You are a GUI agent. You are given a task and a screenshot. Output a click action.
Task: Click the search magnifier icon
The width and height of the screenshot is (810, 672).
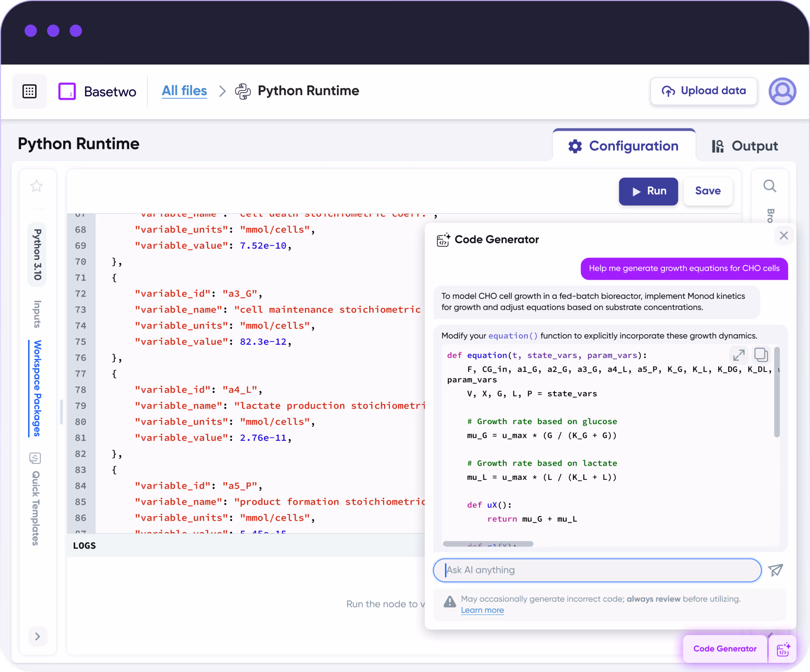770,186
